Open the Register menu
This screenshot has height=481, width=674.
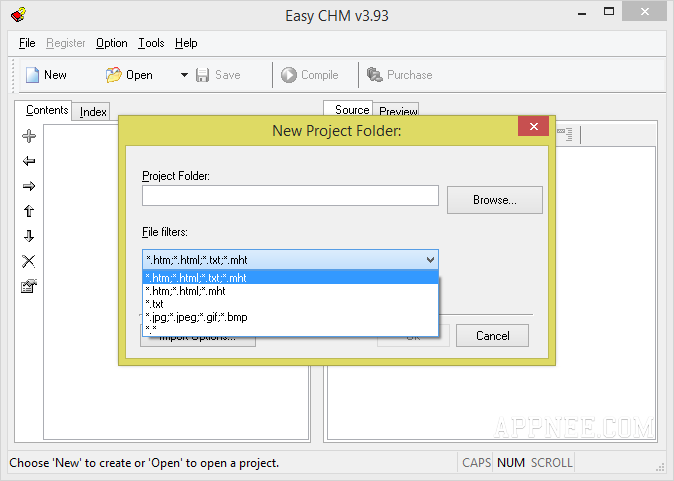pyautogui.click(x=66, y=43)
